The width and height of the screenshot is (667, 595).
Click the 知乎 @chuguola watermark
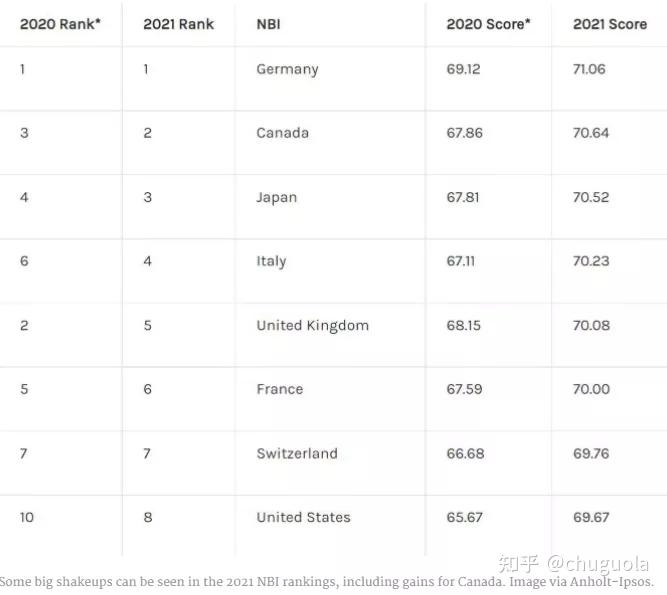[x=573, y=564]
